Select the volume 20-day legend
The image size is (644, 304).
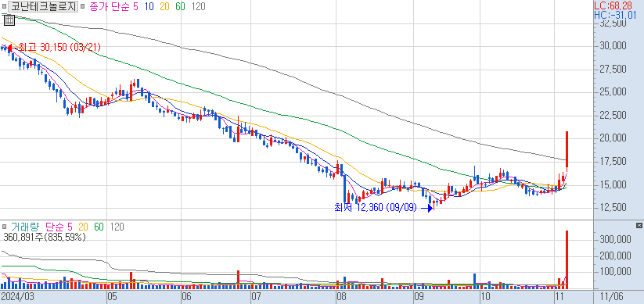[x=84, y=227]
